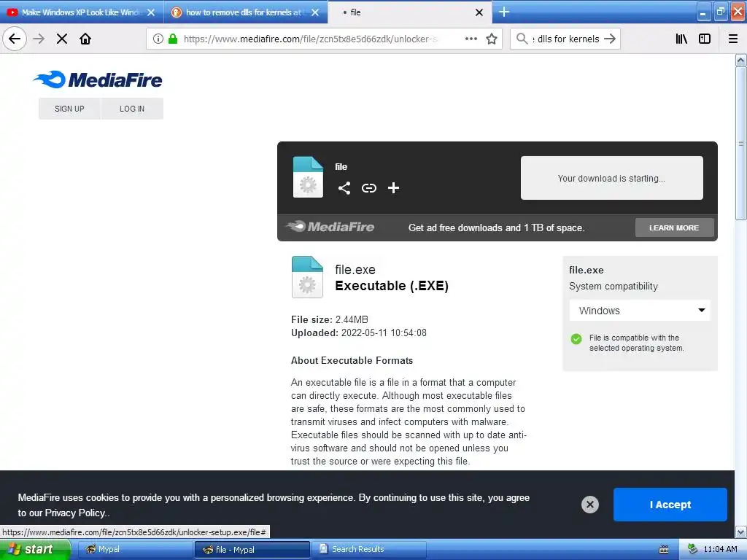This screenshot has width=747, height=560.
Task: Click the on-screen keyboard tray icon
Action: click(664, 550)
